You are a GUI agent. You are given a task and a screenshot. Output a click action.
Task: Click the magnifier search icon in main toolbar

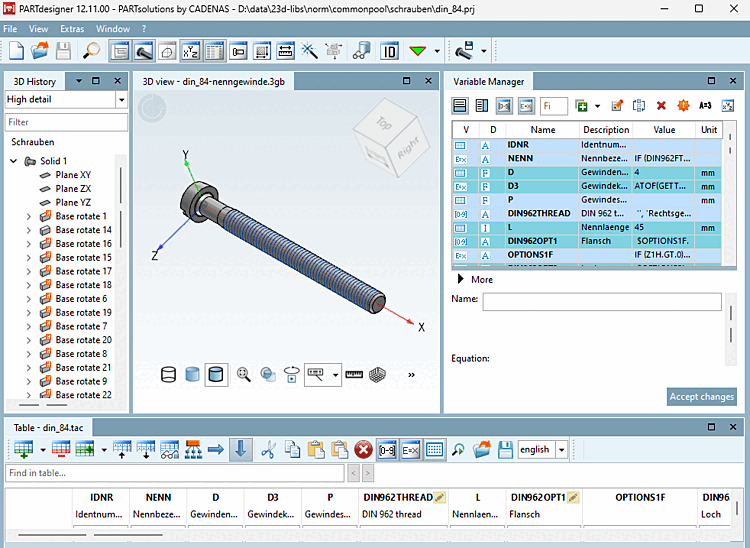pyautogui.click(x=90, y=50)
